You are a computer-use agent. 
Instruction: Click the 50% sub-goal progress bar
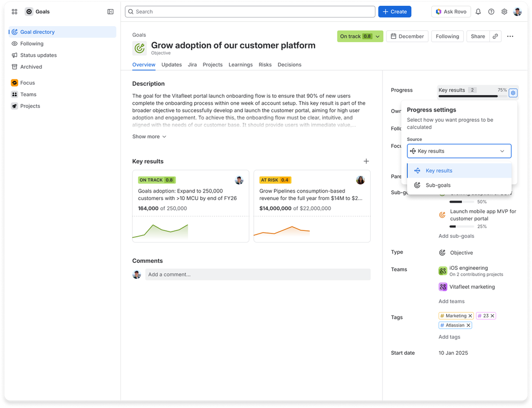461,202
